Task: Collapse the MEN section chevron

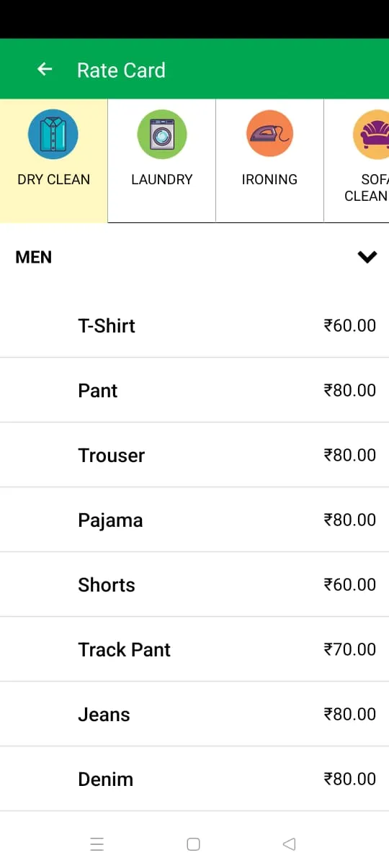Action: point(367,257)
